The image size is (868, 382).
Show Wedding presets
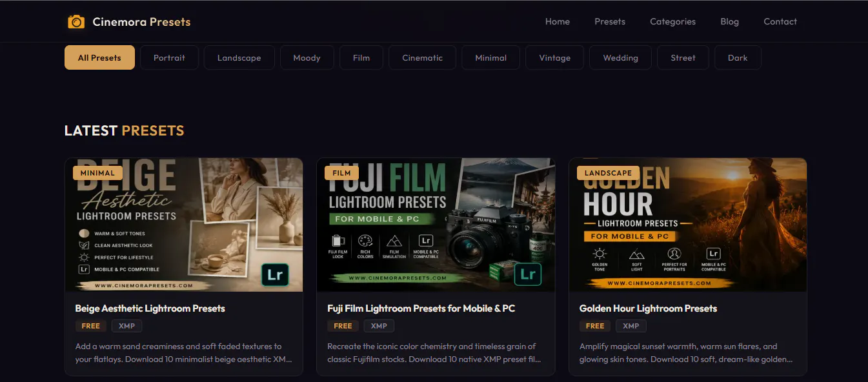620,57
